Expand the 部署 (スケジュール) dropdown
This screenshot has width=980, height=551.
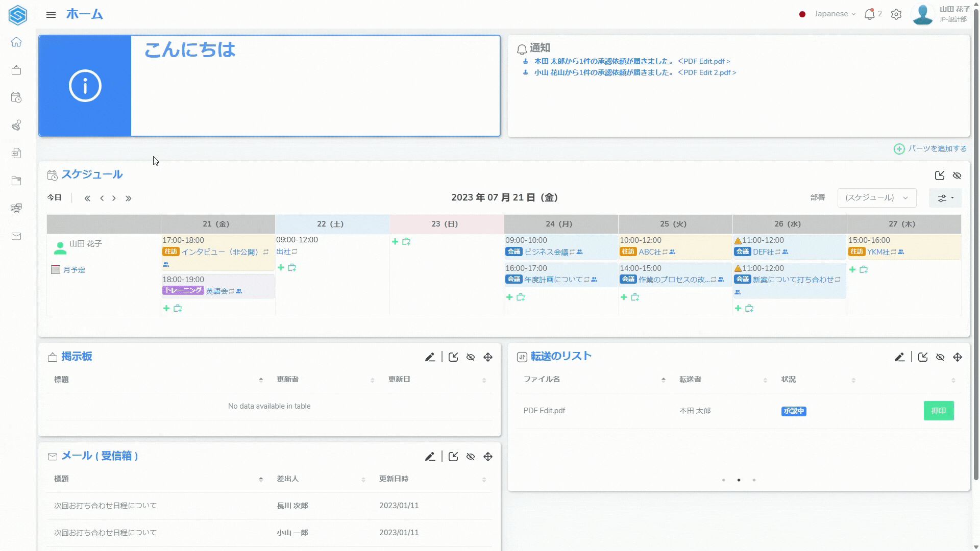876,198
